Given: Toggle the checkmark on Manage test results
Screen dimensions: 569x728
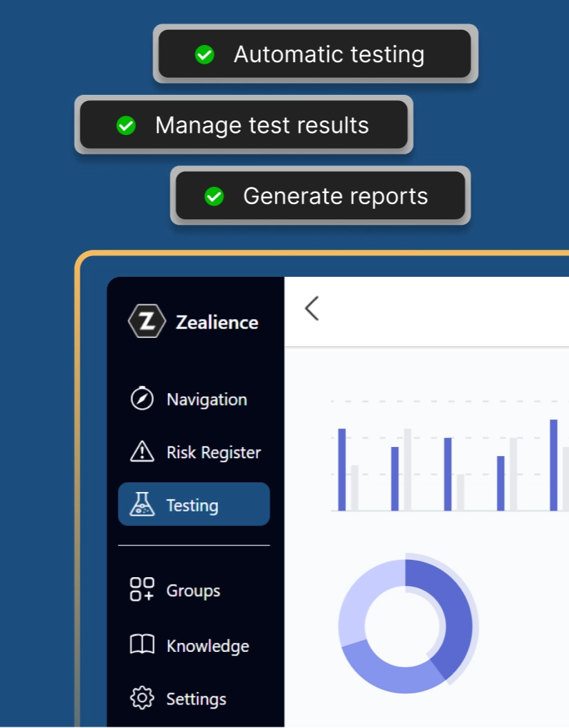Looking at the screenshot, I should pos(125,125).
